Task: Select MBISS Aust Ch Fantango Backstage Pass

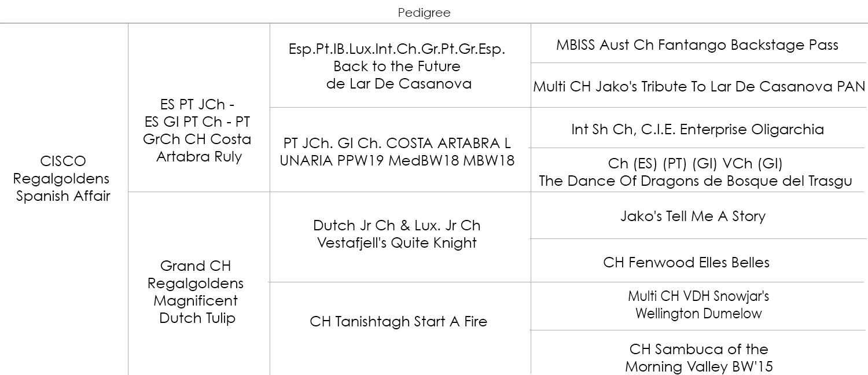Action: click(697, 45)
